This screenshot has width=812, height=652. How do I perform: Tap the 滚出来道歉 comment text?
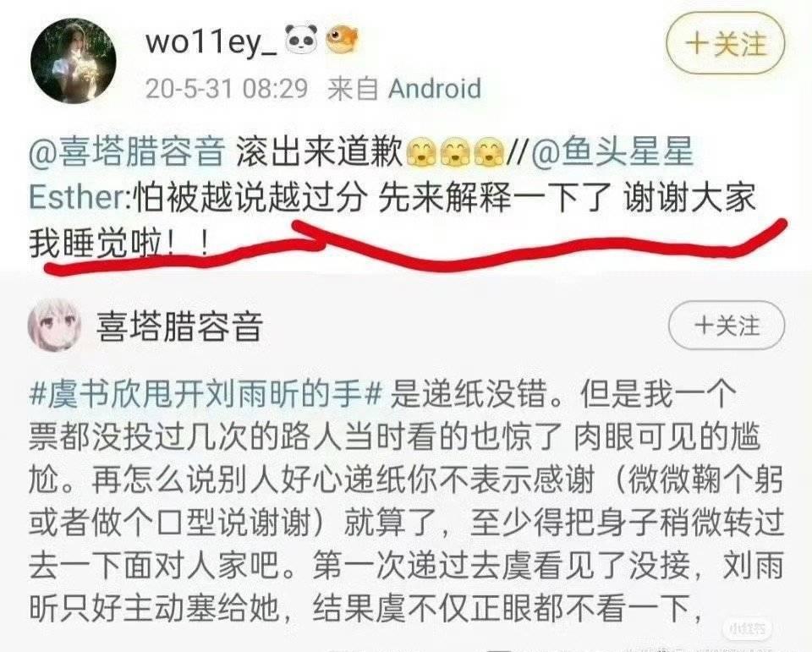pyautogui.click(x=320, y=153)
